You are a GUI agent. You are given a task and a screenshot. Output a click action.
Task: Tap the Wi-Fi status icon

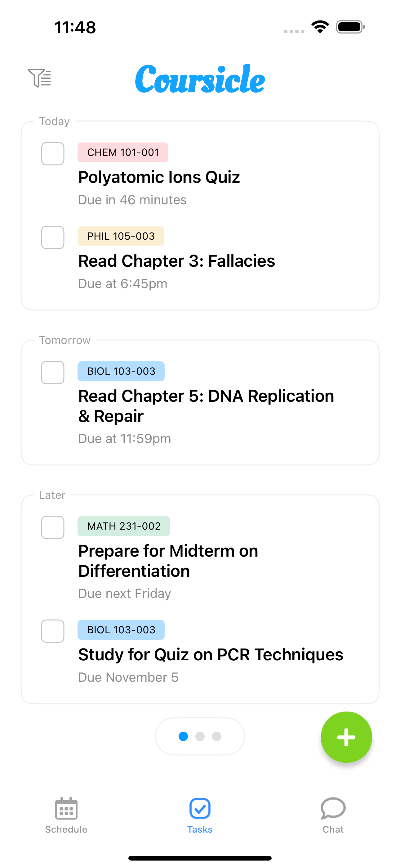(x=320, y=27)
